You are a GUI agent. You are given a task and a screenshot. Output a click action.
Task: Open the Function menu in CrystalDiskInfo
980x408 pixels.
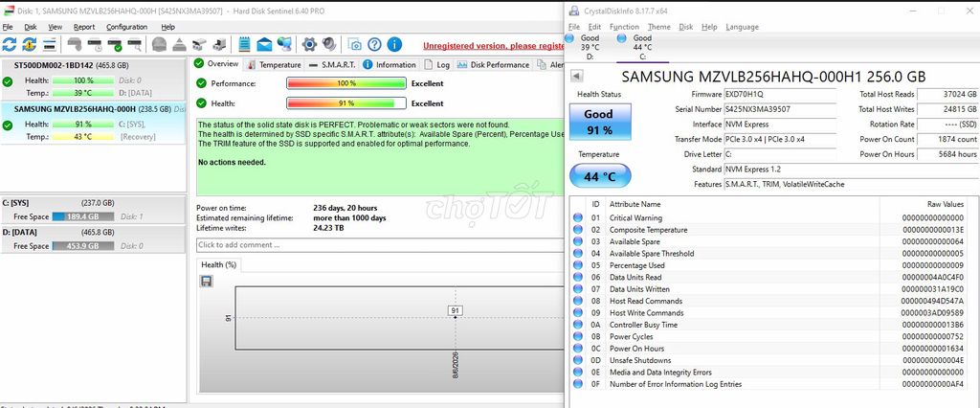click(624, 27)
